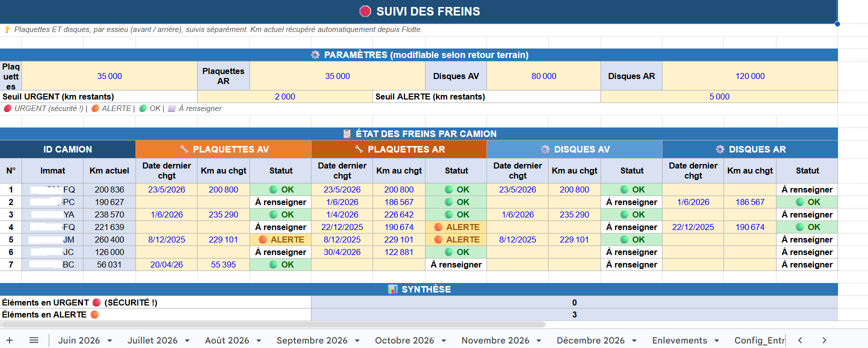The width and height of the screenshot is (868, 348).
Task: Open the Septembre 2026 tab dropdown arrow
Action: (357, 340)
